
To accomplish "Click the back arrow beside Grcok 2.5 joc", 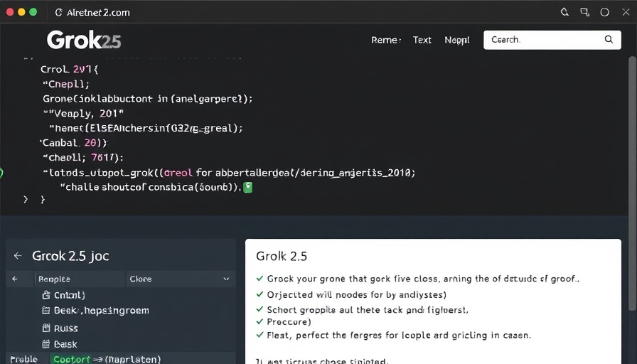I will tap(18, 255).
